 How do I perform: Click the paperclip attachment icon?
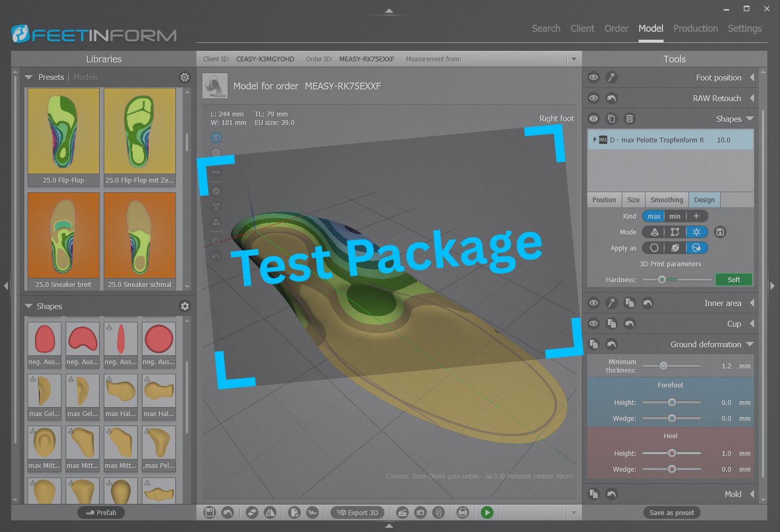438,512
